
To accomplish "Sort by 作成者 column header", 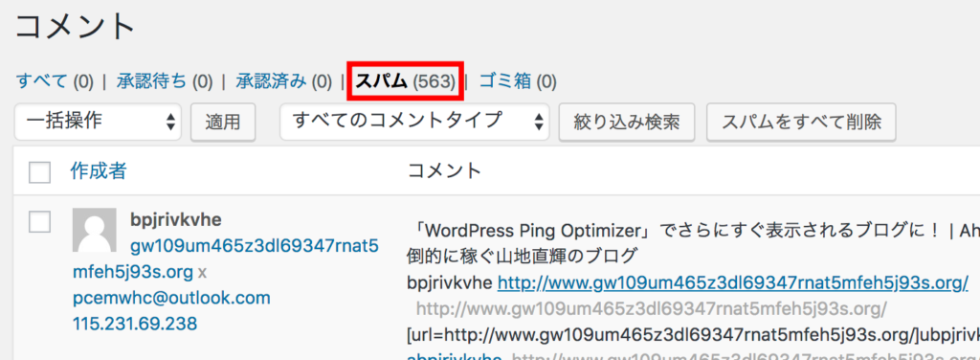I will pos(99,170).
